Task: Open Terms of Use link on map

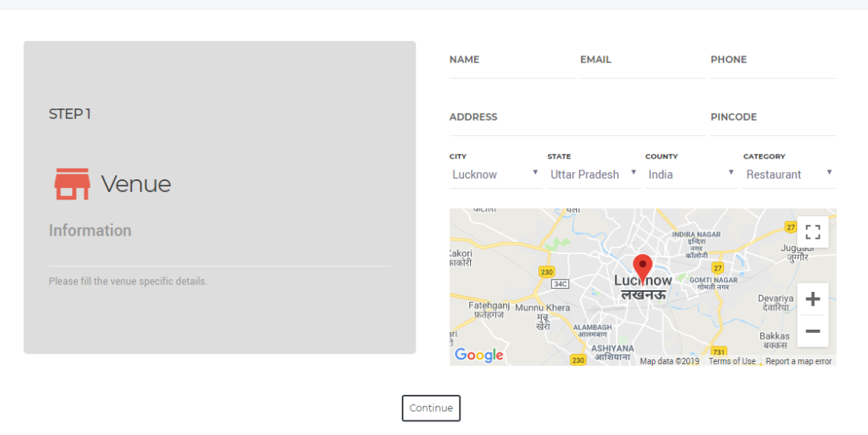Action: (732, 361)
